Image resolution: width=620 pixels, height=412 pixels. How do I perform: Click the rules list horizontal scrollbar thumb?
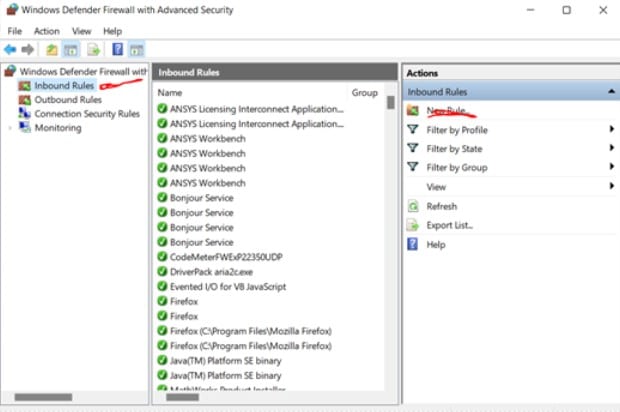183,397
